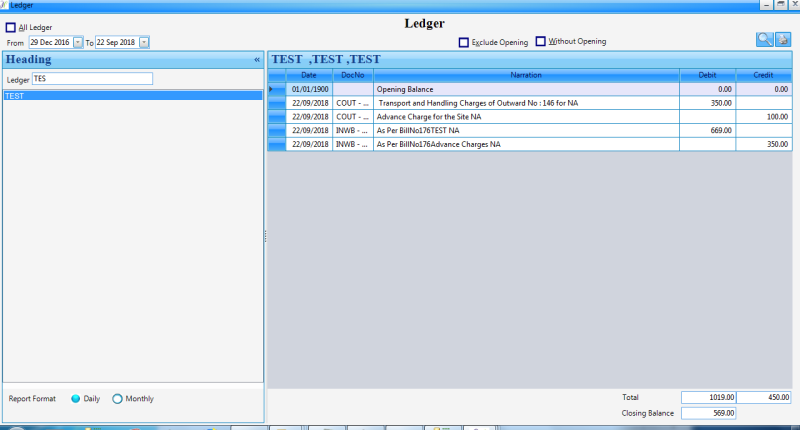This screenshot has width=800, height=430.
Task: Click the row arrow beside Opening Balance
Action: pos(277,89)
